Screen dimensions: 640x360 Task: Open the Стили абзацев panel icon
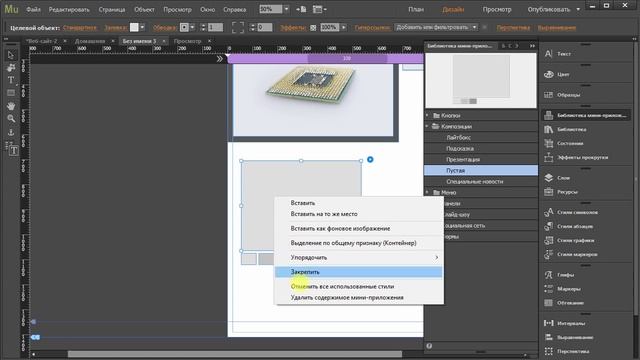[549, 226]
